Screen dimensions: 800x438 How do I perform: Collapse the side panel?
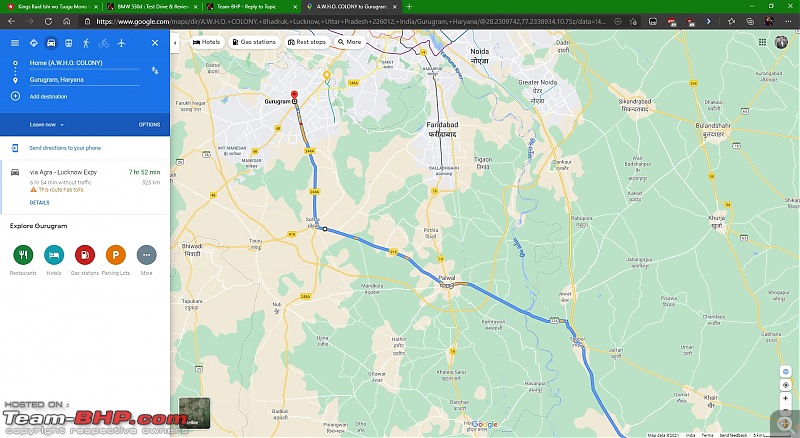coord(174,43)
